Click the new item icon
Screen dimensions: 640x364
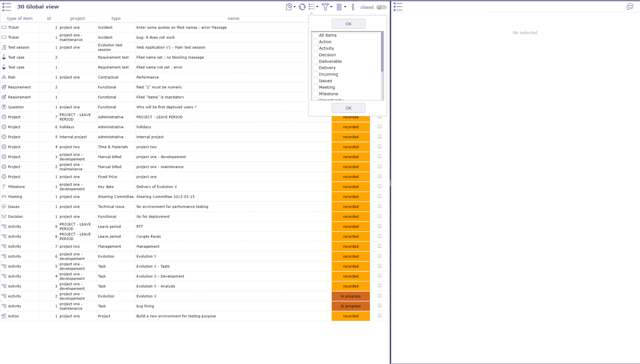289,7
